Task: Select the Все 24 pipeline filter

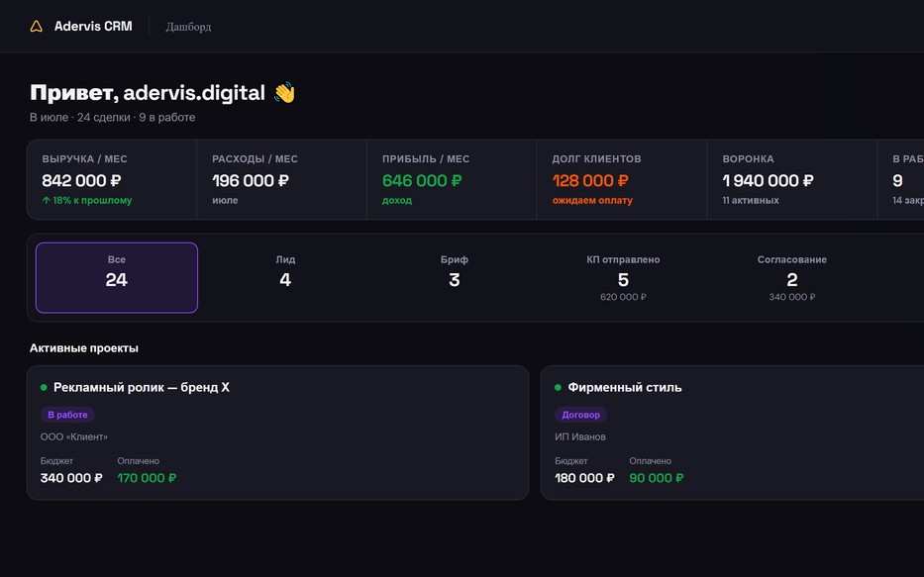Action: [117, 277]
